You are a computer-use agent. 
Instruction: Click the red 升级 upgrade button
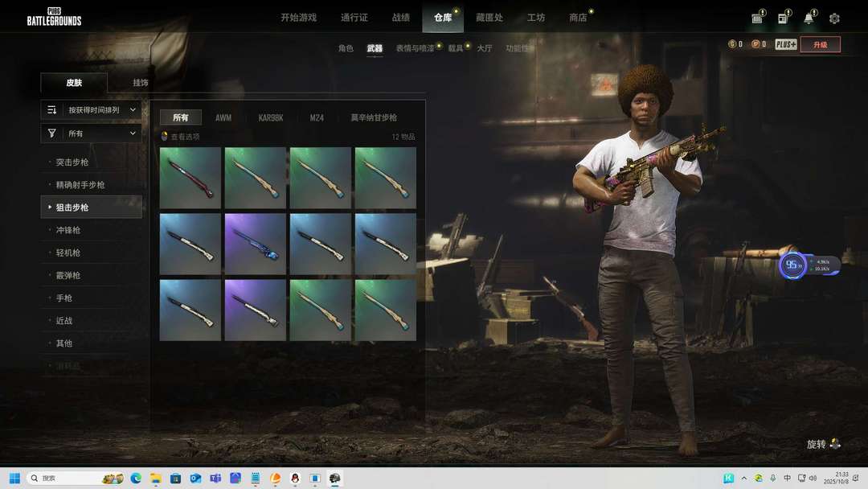coord(820,44)
